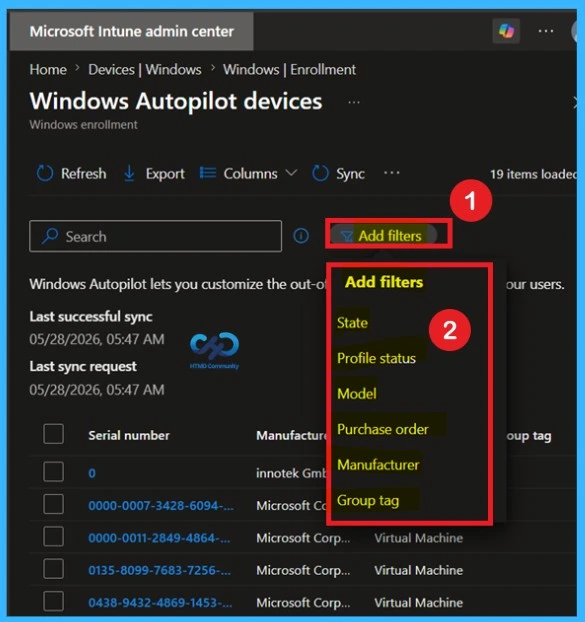Open the header more options ellipsis
Viewport: 585px width, 622px height.
click(546, 31)
